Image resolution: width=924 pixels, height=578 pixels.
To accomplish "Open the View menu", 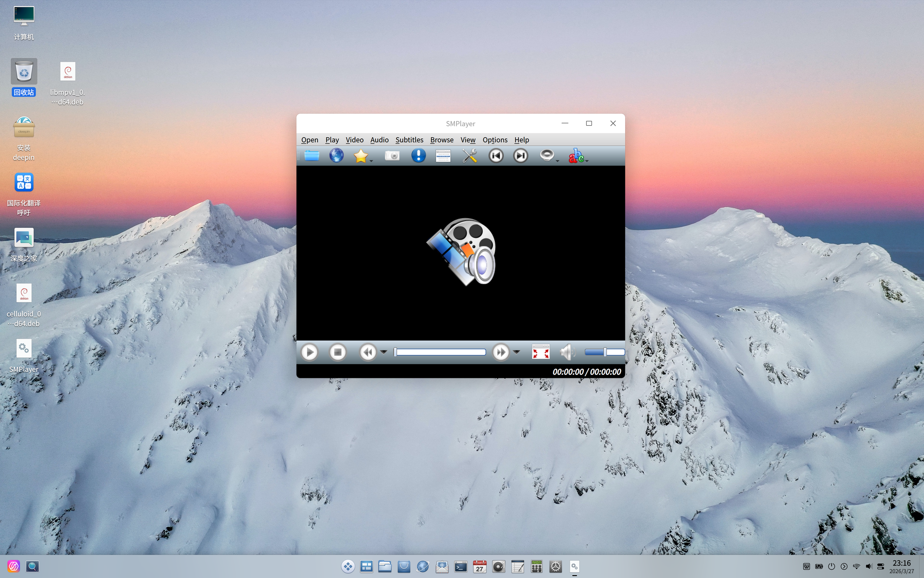I will point(468,140).
